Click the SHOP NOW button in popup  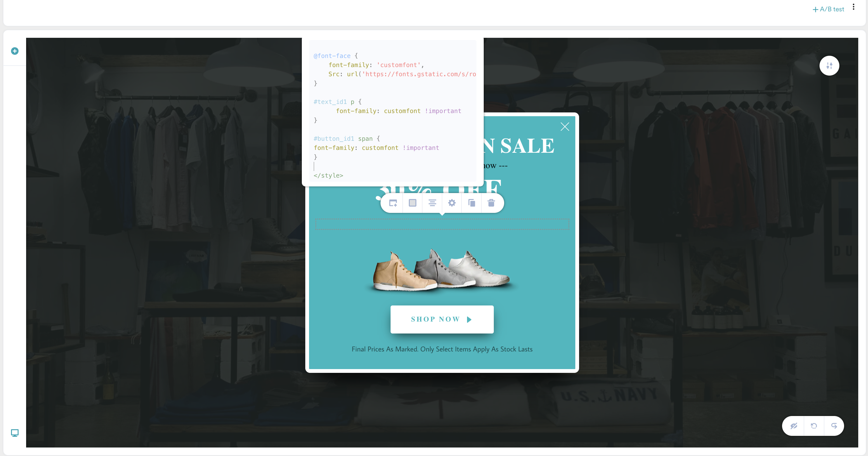coord(442,319)
